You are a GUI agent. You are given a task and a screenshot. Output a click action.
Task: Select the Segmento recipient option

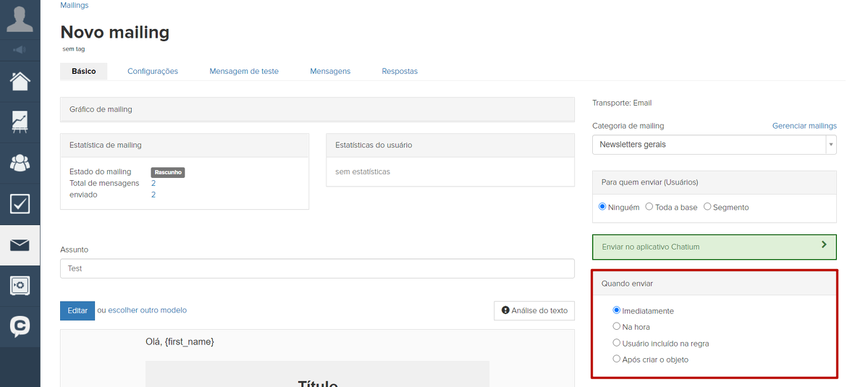(707, 207)
